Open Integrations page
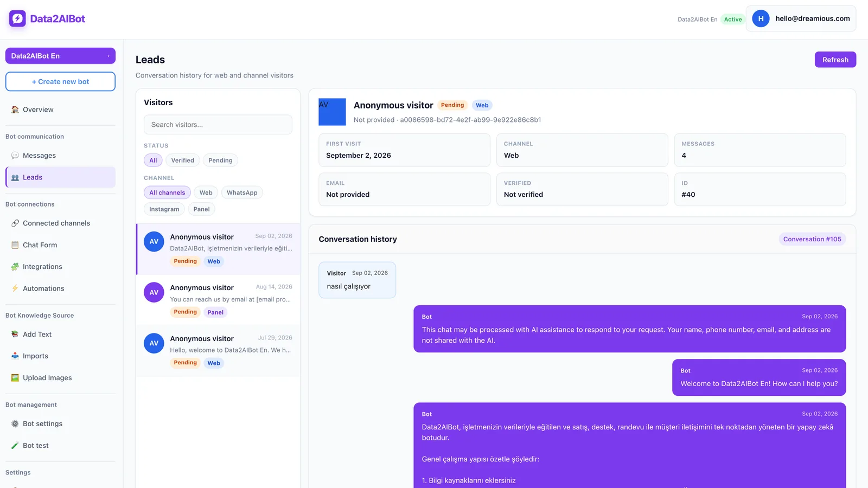The height and width of the screenshot is (488, 868). (x=60, y=267)
